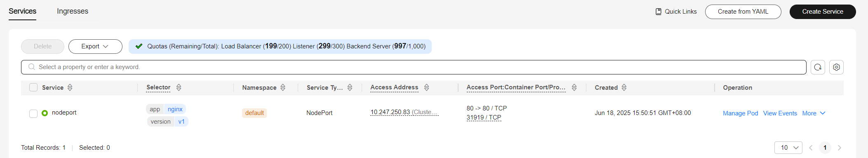The image size is (868, 158).
Task: Sort by Service Type column
Action: (x=350, y=88)
